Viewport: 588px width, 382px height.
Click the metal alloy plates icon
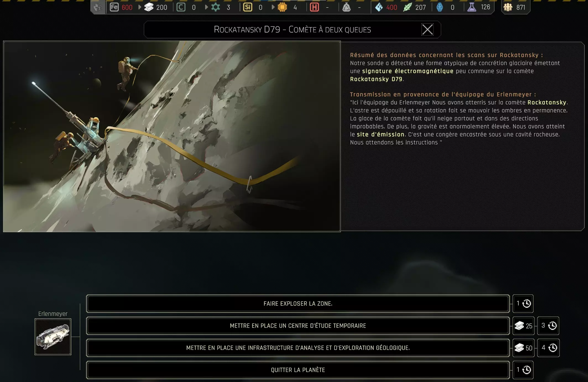pos(149,7)
